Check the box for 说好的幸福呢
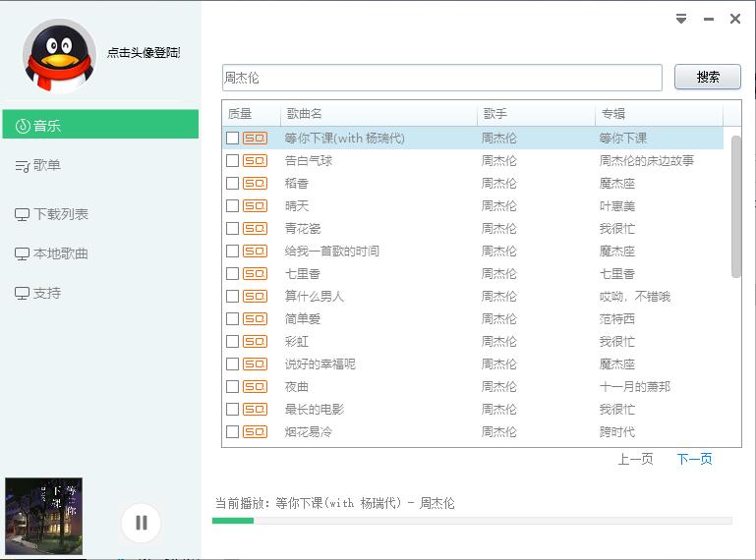Viewport: 756px width, 560px height. [232, 364]
